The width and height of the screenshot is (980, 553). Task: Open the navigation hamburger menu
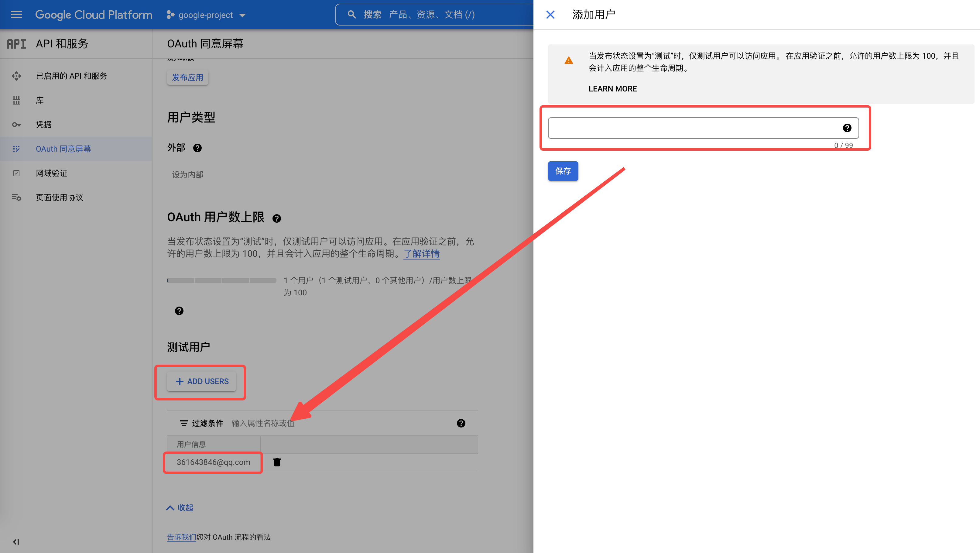pos(16,15)
